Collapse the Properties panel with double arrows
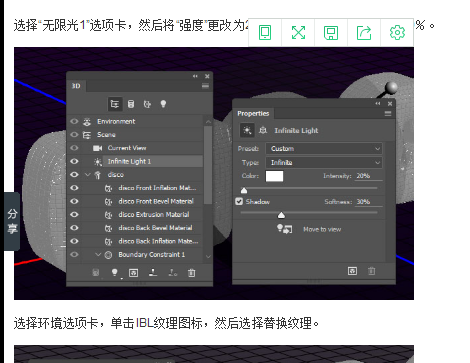Viewport: 470px width, 363px height. [x=378, y=104]
